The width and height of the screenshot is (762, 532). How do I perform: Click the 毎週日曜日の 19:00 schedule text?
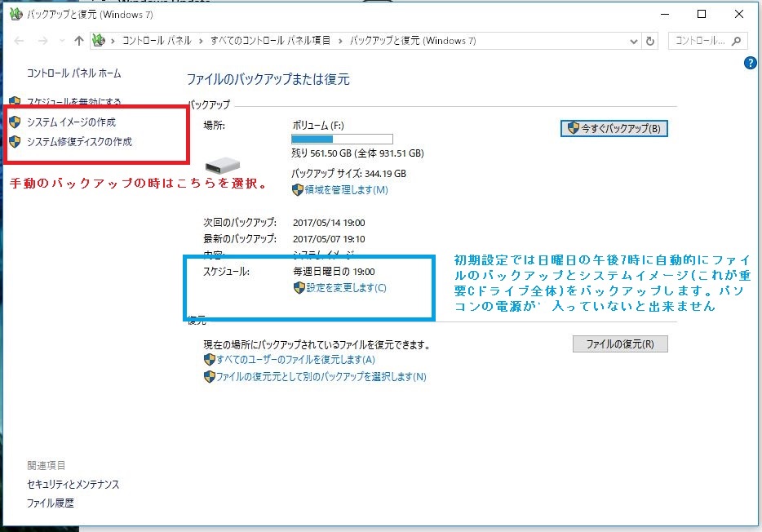click(334, 272)
